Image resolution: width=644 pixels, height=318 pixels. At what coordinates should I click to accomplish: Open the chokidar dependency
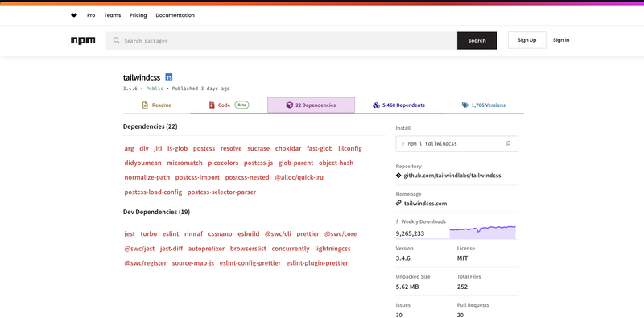[x=288, y=148]
